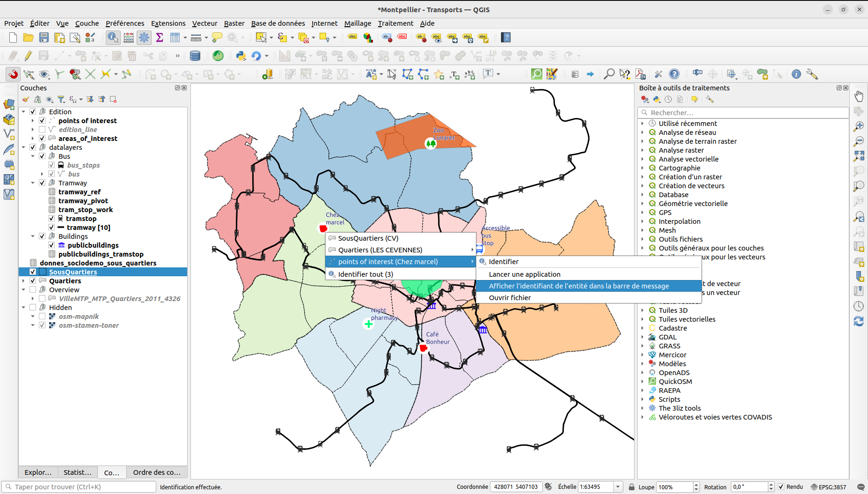Select Lancer une application entry

click(x=589, y=274)
